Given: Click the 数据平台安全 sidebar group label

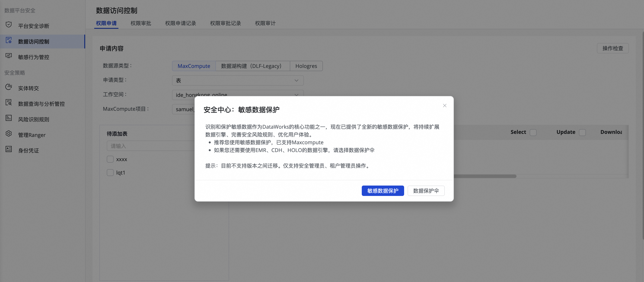Looking at the screenshot, I should (x=20, y=10).
